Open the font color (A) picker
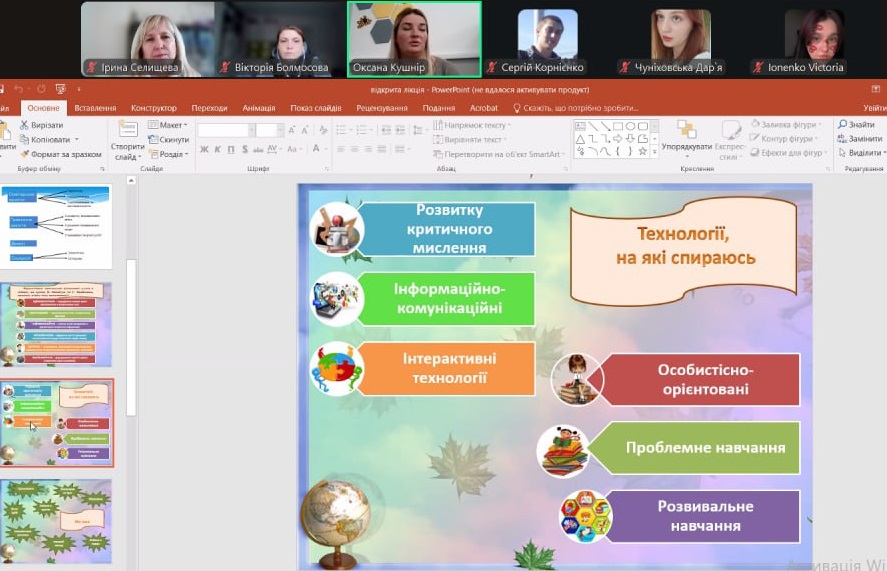Viewport: 887px width, 571px height. coord(318,149)
